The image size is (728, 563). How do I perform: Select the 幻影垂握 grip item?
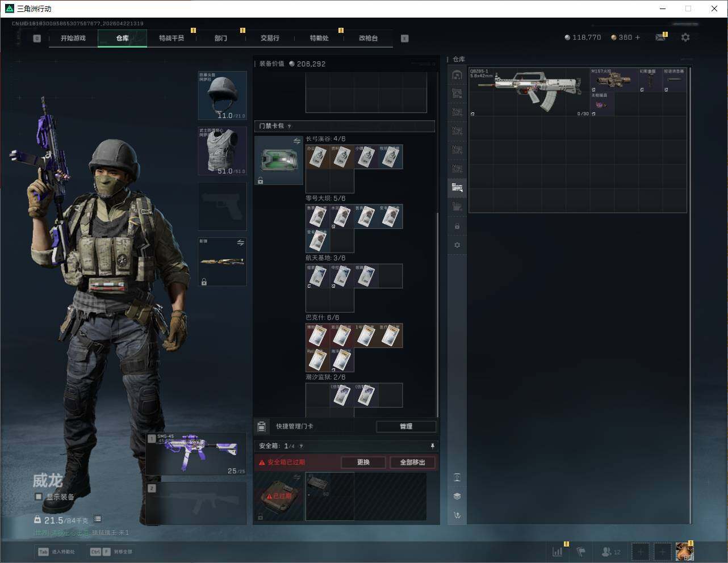(x=650, y=80)
